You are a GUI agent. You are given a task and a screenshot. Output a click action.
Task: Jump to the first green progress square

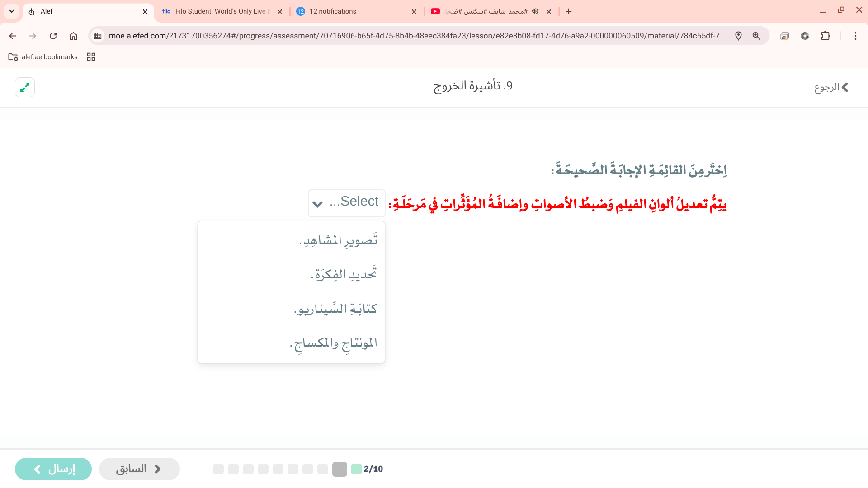(356, 469)
